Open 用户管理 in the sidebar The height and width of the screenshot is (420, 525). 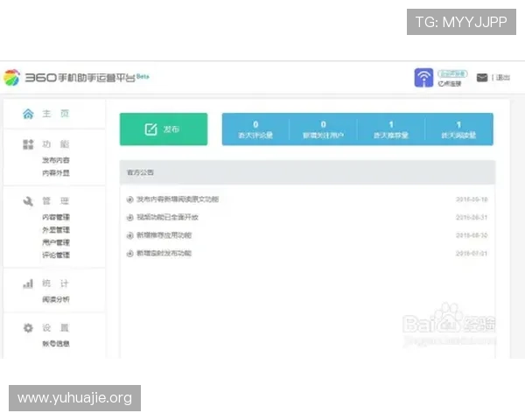pos(56,242)
